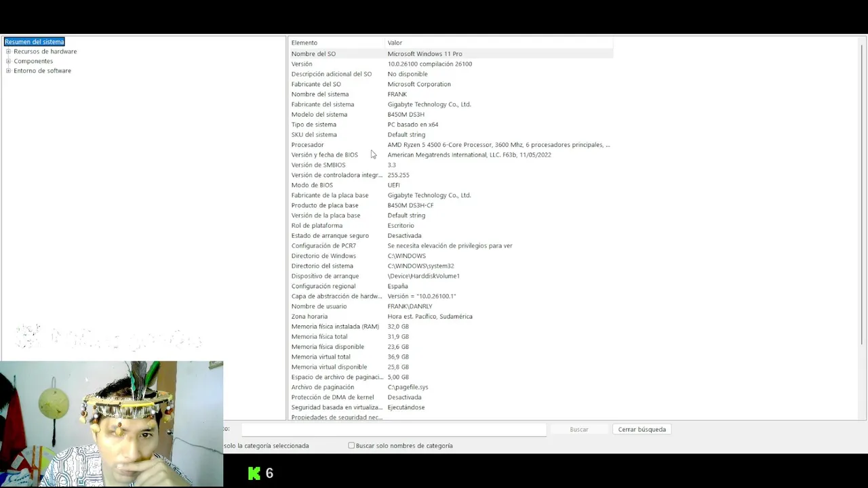The image size is (868, 488).
Task: Select the Recursos de hardware label
Action: point(45,52)
